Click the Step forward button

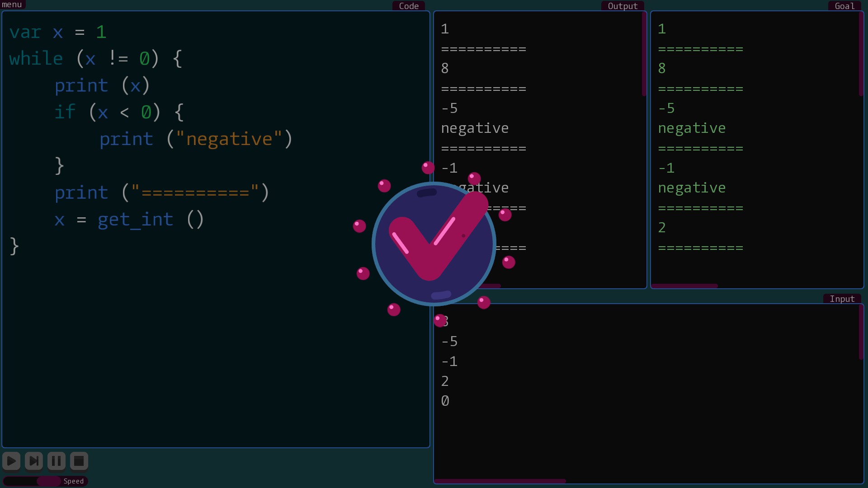[x=34, y=461]
